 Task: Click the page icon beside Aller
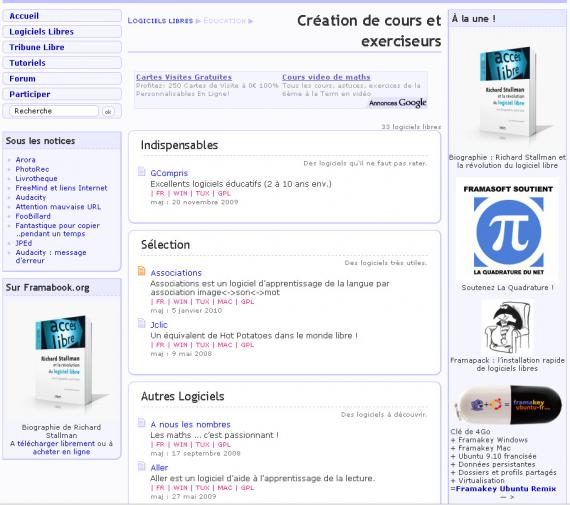pyautogui.click(x=141, y=466)
